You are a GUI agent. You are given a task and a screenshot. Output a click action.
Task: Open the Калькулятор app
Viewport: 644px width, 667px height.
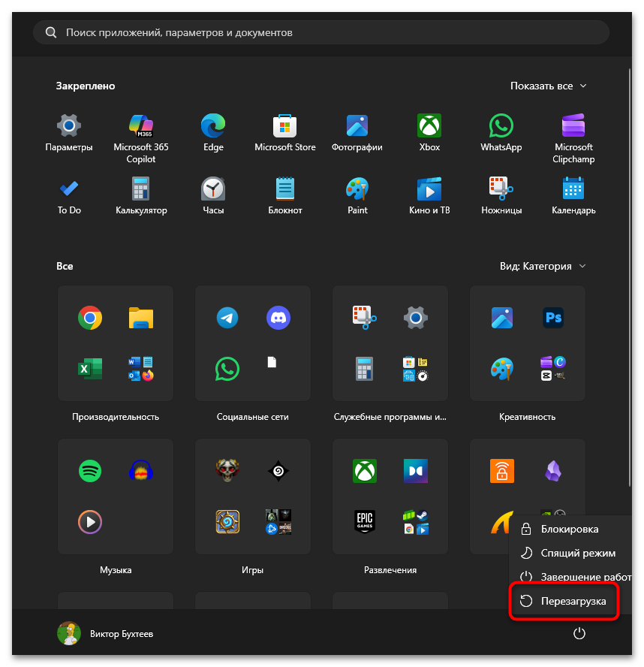[141, 189]
